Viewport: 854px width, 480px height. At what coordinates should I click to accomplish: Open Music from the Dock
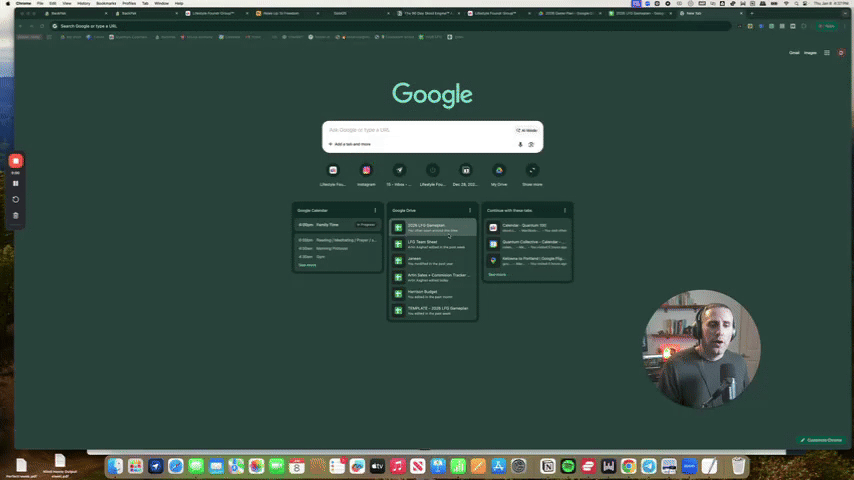pyautogui.click(x=398, y=466)
